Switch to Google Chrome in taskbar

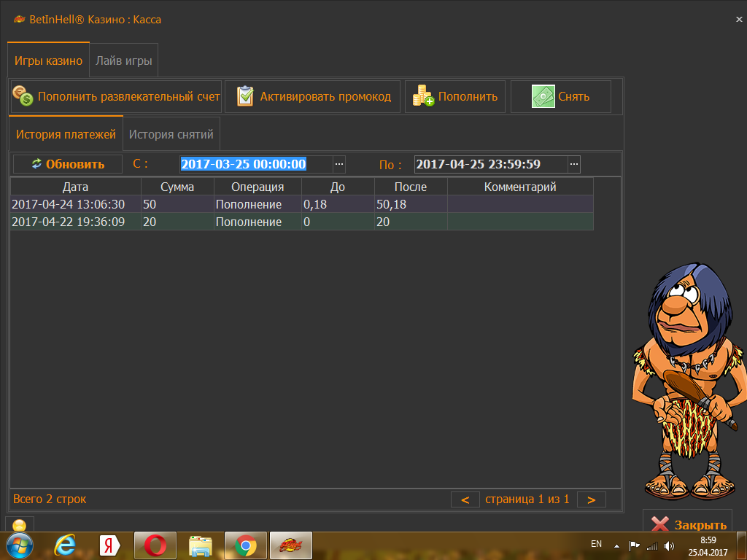tap(246, 545)
